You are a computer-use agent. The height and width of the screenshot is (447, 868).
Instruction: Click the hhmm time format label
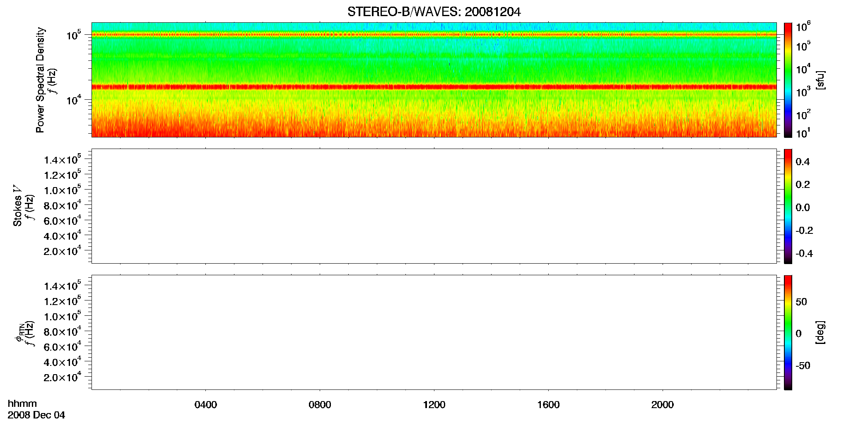(x=22, y=404)
